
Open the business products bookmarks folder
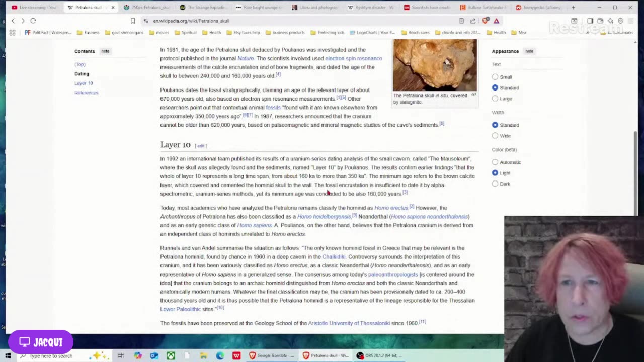click(285, 32)
